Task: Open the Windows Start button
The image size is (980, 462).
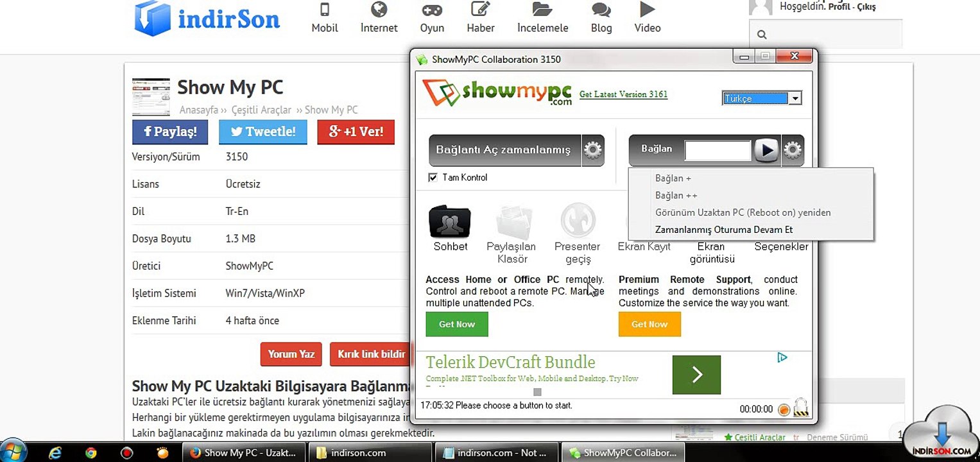Action: point(14,452)
